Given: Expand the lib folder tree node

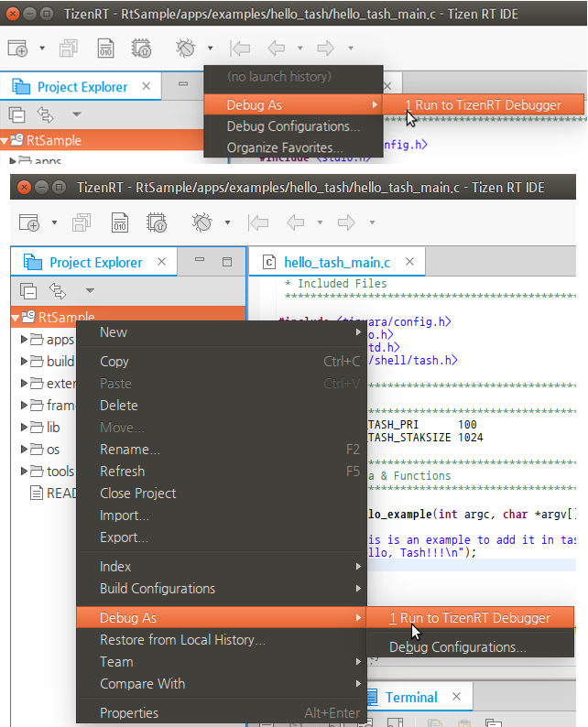Looking at the screenshot, I should click(25, 427).
